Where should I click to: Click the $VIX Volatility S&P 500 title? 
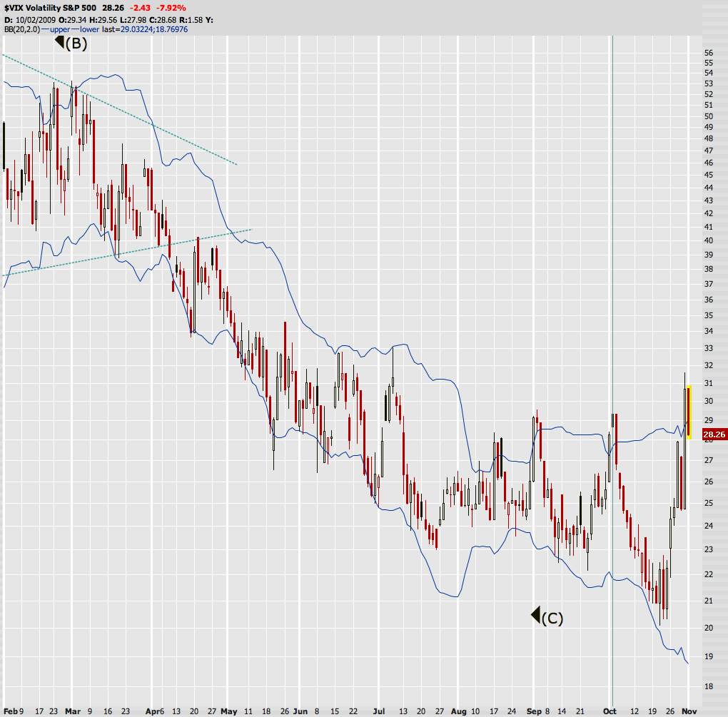click(51, 8)
